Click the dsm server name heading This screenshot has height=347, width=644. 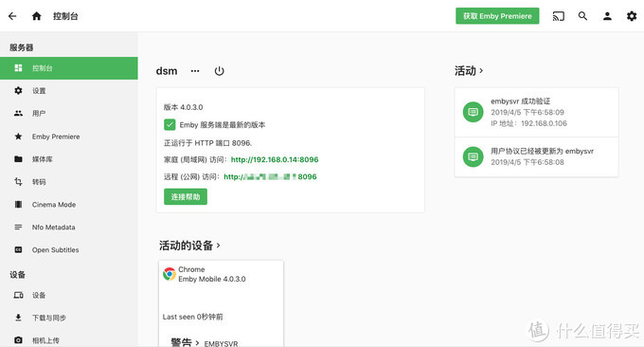[x=167, y=71]
